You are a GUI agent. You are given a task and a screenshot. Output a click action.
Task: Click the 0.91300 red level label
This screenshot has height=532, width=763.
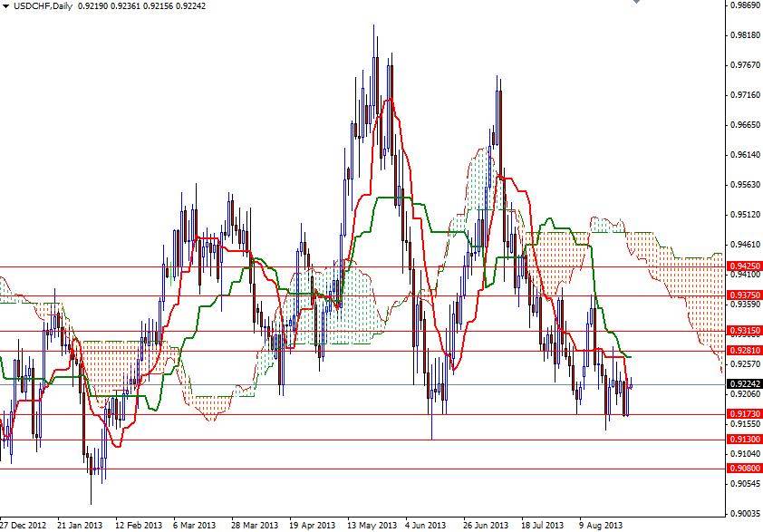tap(744, 440)
